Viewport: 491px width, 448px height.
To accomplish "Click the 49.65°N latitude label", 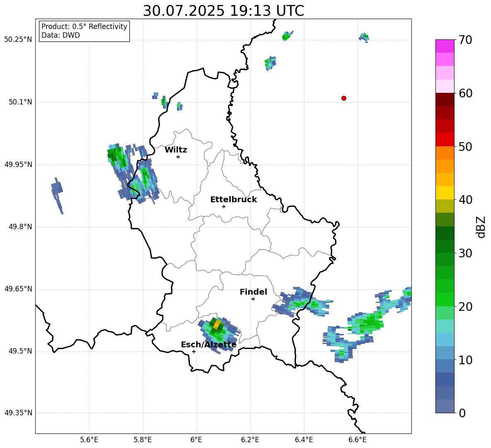I will click(18, 289).
